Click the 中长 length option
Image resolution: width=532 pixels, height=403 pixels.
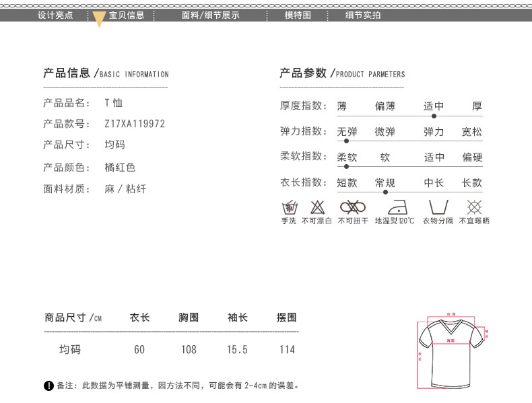click(x=434, y=183)
